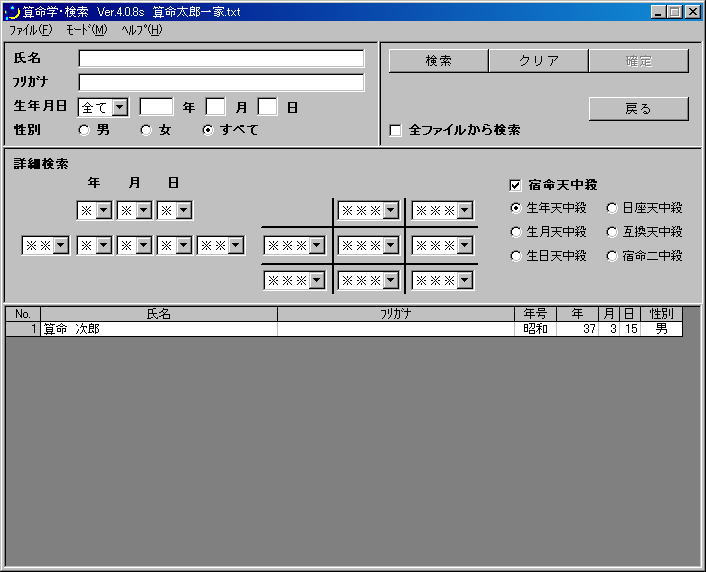Click the No. column header

pyautogui.click(x=23, y=314)
